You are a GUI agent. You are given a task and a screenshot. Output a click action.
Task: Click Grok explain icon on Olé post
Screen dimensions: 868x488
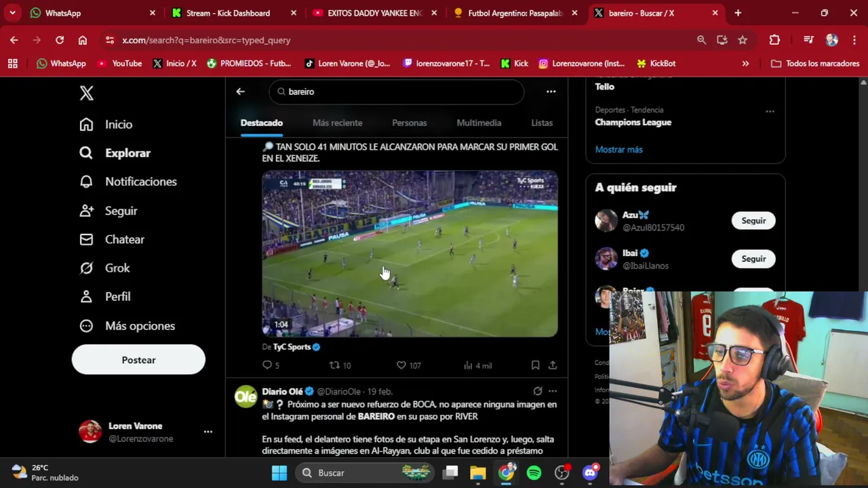pyautogui.click(x=538, y=391)
